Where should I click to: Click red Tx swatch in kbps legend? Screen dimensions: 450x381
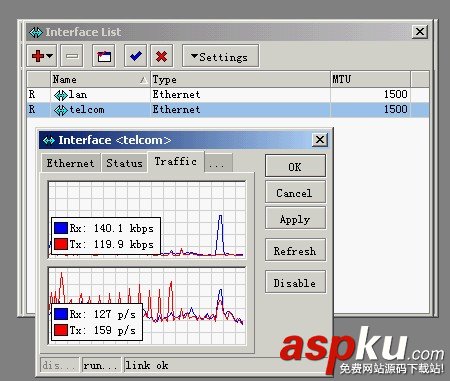pos(61,244)
